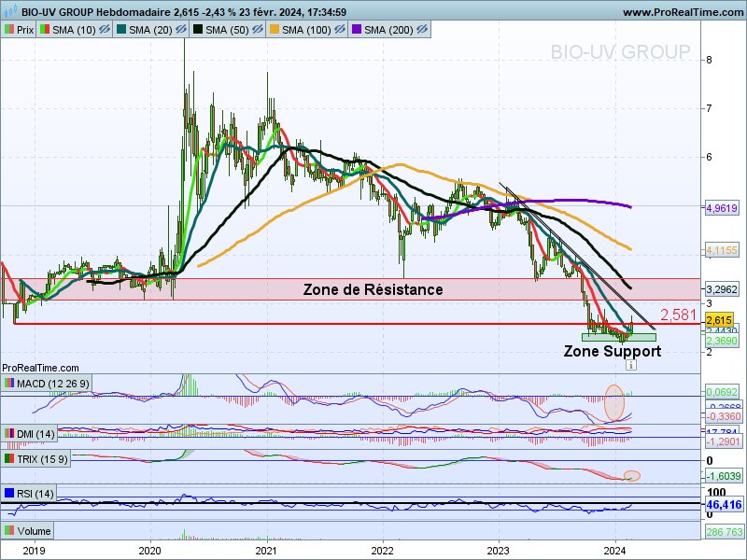Click the 2022 marker on the time axis
Screen dimensions: 747x560
(382, 551)
